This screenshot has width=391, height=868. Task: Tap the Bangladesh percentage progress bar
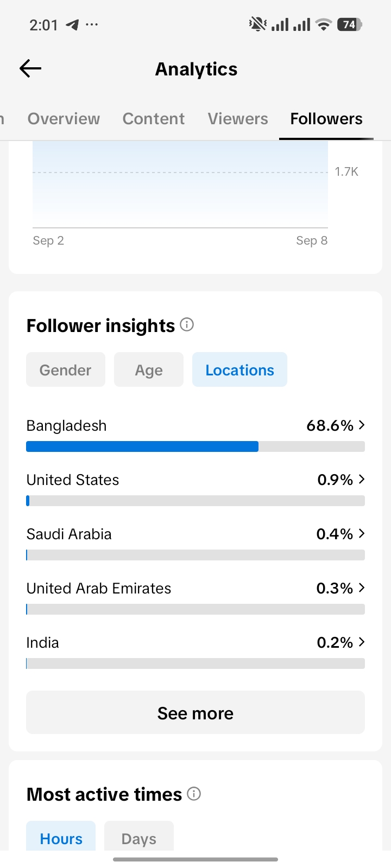coord(195,446)
